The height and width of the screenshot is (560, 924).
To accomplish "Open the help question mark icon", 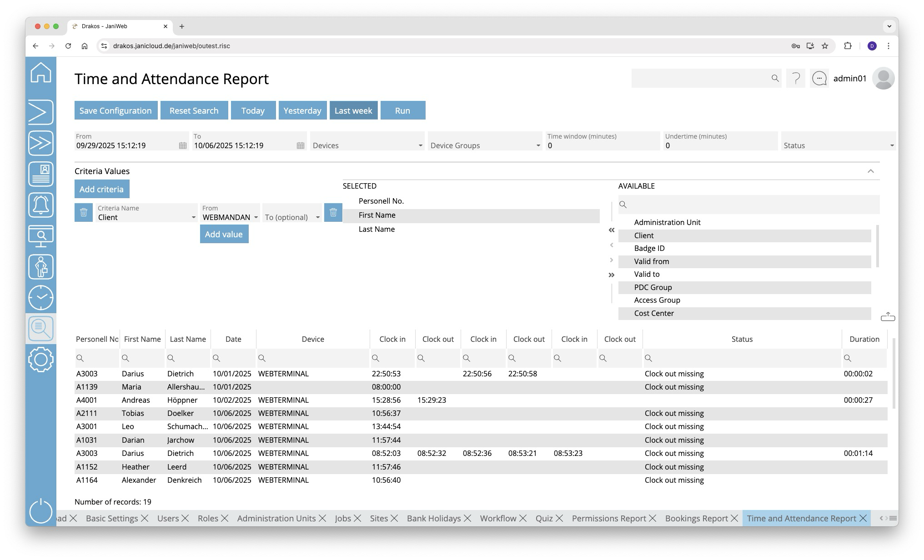I will pyautogui.click(x=796, y=79).
